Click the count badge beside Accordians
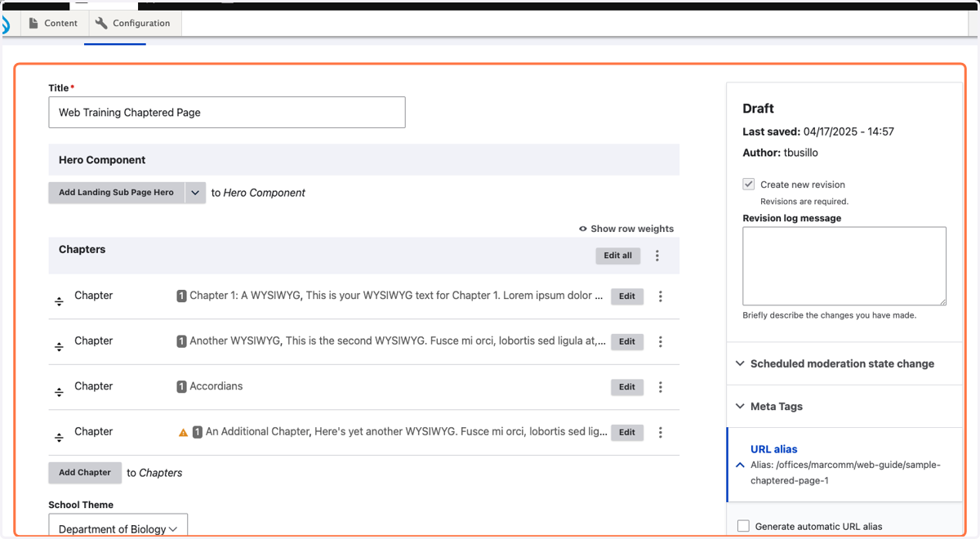980x539 pixels. [181, 386]
